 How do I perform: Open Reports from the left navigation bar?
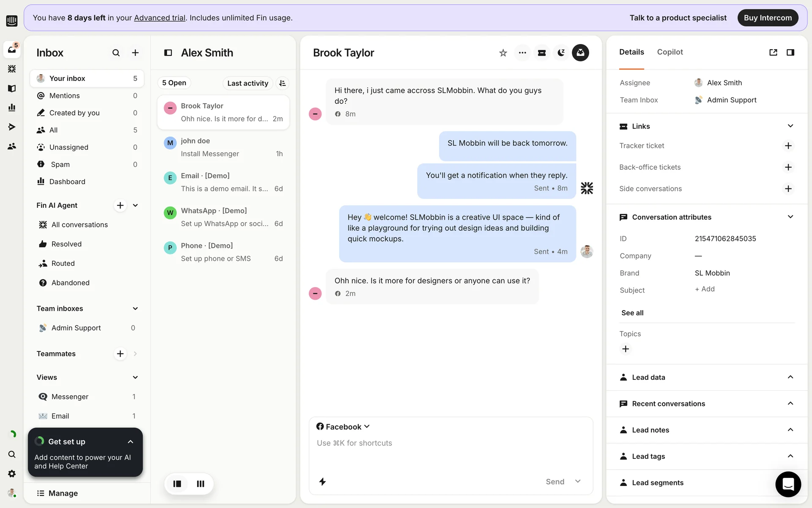click(12, 108)
